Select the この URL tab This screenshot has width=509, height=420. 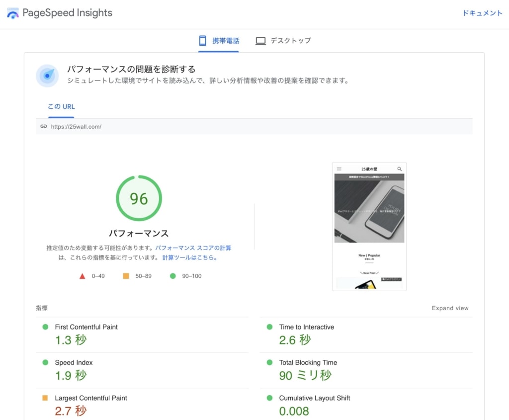(61, 107)
